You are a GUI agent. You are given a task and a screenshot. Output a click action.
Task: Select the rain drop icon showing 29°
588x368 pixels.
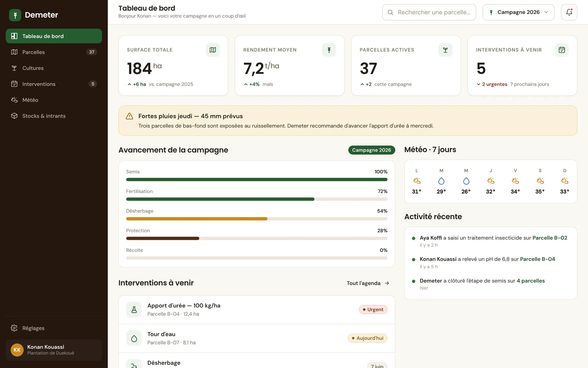(x=441, y=181)
